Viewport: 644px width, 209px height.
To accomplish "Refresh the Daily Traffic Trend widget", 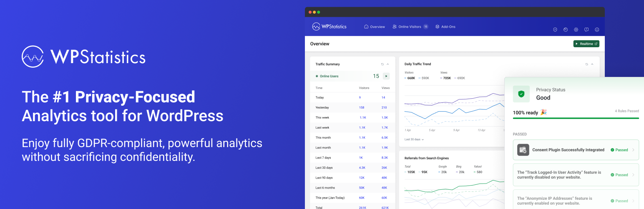I will tap(586, 64).
